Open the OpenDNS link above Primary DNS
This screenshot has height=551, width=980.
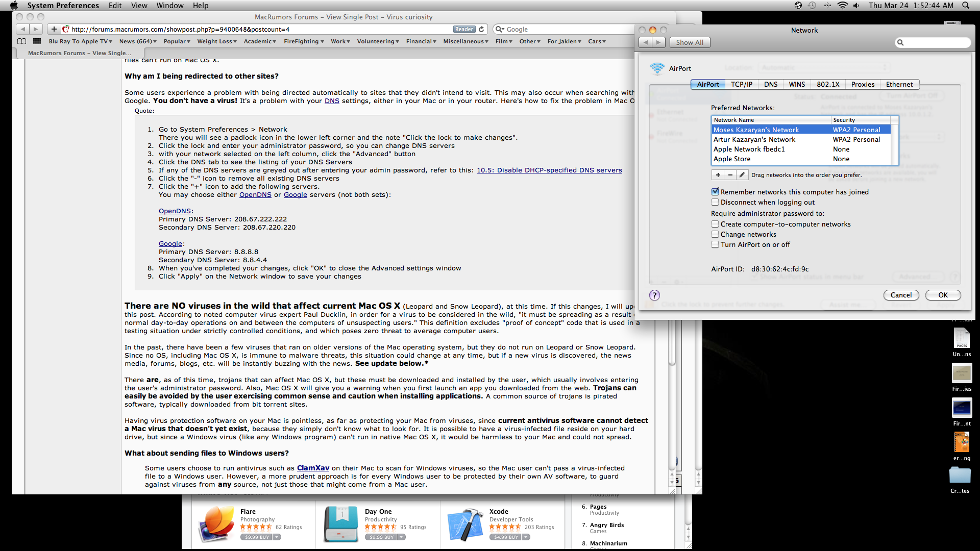(x=175, y=211)
